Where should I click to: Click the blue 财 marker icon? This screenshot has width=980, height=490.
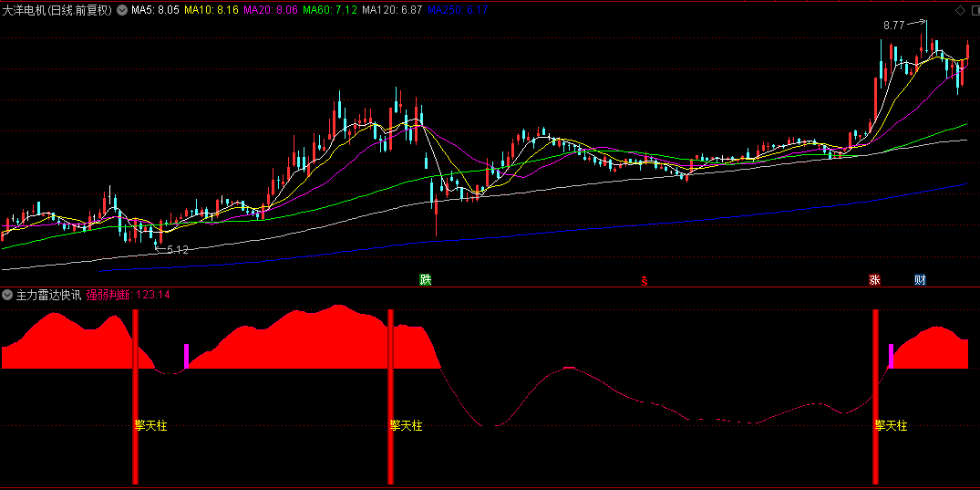tap(920, 280)
